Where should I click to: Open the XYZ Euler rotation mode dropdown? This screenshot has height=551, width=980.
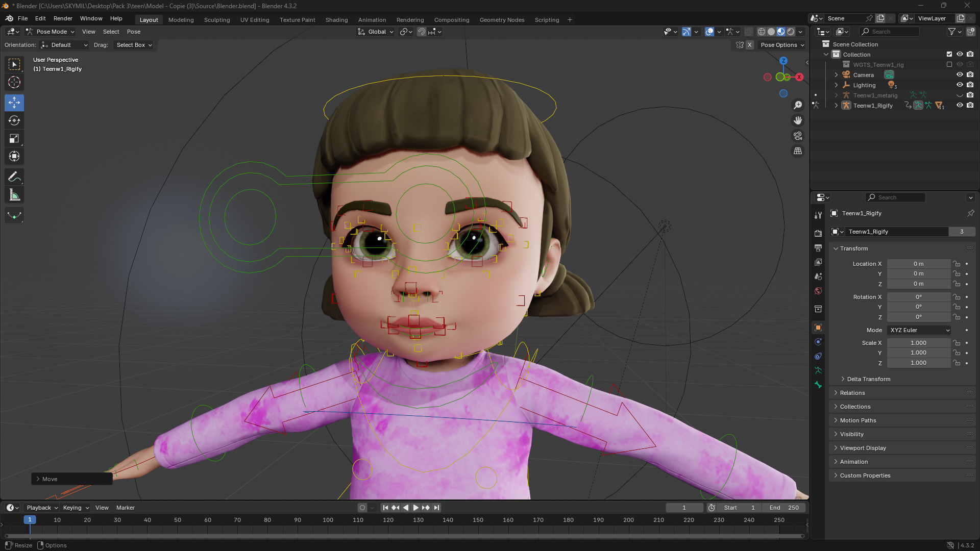tap(919, 330)
